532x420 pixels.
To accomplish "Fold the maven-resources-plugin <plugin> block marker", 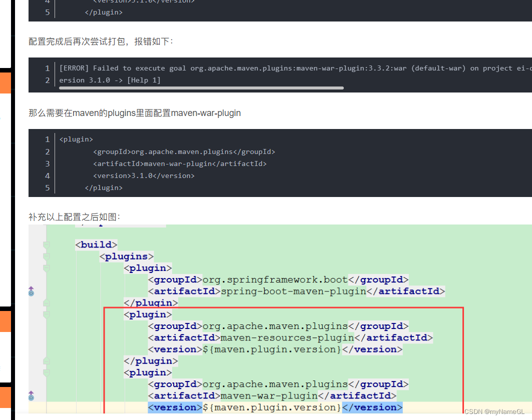I will [x=47, y=314].
